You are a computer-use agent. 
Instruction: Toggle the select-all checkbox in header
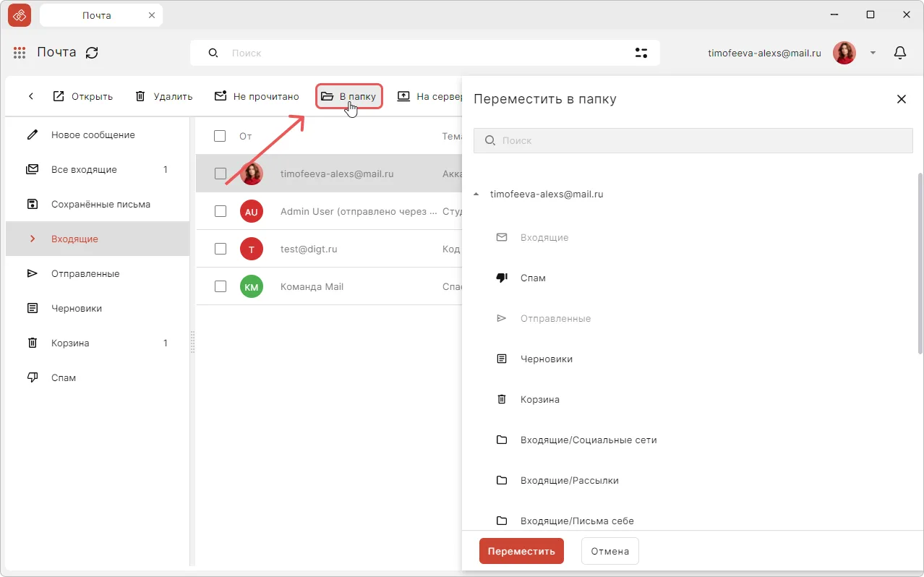[x=221, y=136]
